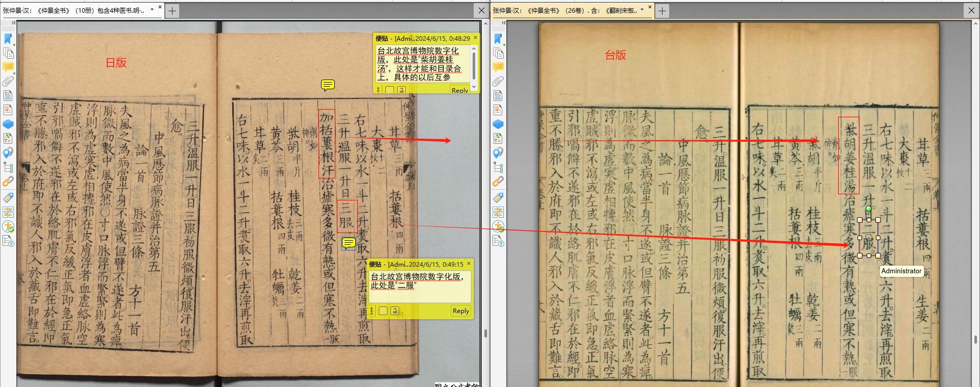
Task: Open Links chain icon in right pane
Action: (x=498, y=182)
